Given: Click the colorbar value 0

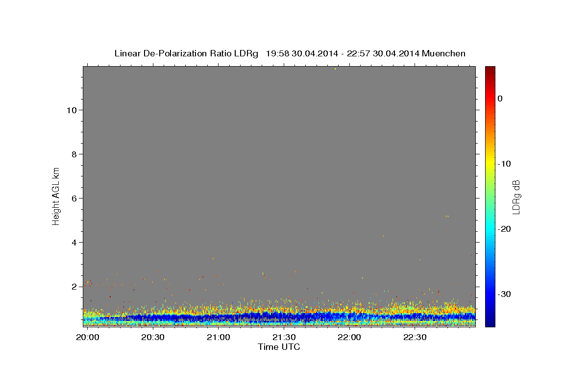Looking at the screenshot, I should click(x=500, y=98).
